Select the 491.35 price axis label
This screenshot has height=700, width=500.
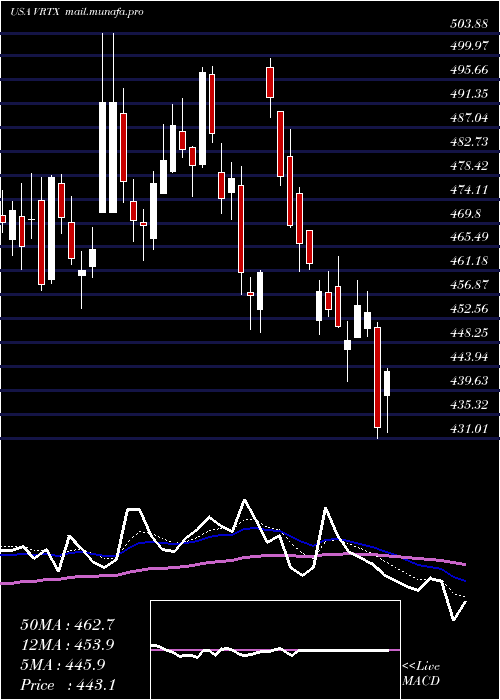(468, 94)
